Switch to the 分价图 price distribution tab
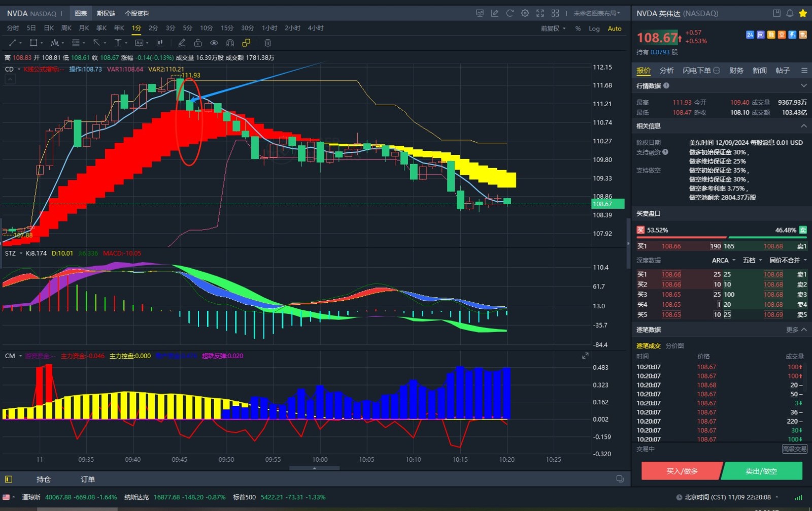 coord(674,346)
